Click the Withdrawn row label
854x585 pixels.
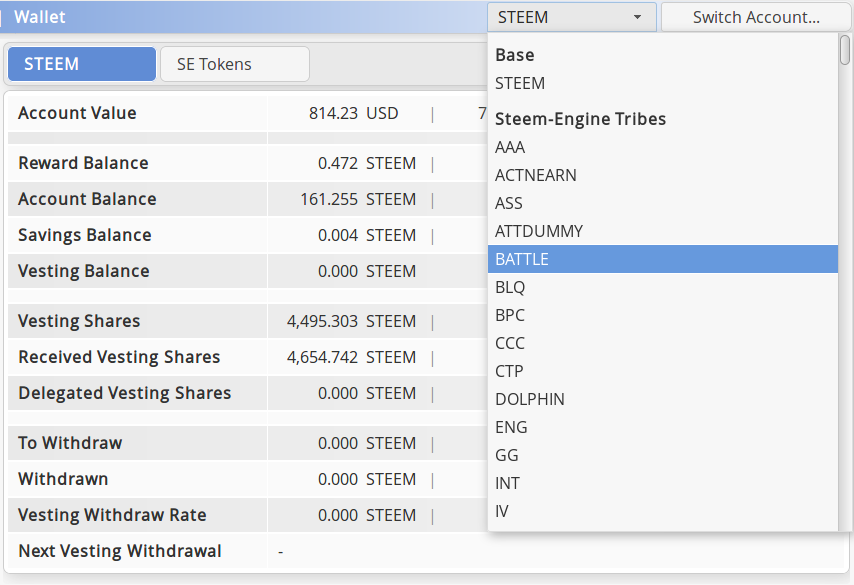63,479
